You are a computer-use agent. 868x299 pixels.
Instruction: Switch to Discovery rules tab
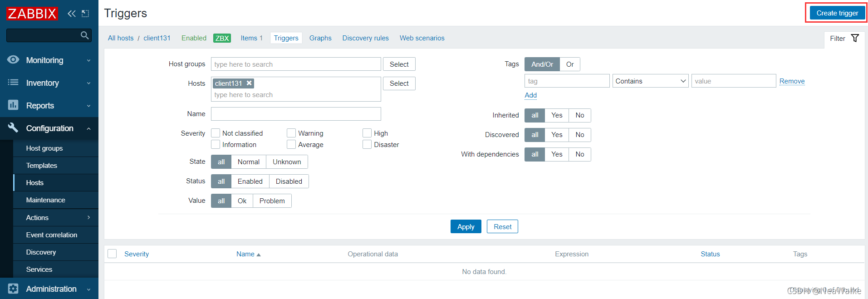point(365,38)
